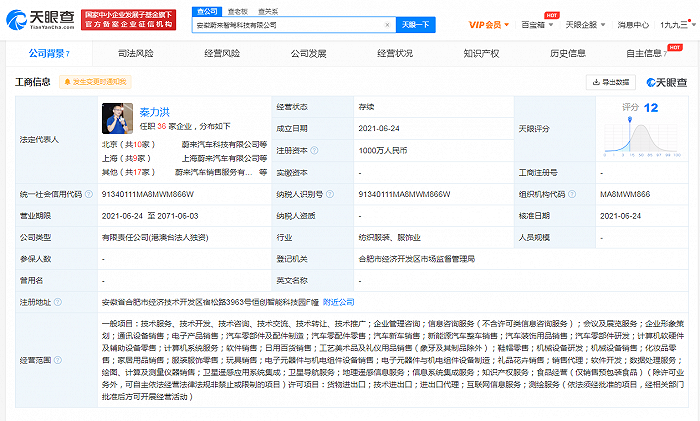Open the 天眼企服 dropdown menu

tap(585, 25)
